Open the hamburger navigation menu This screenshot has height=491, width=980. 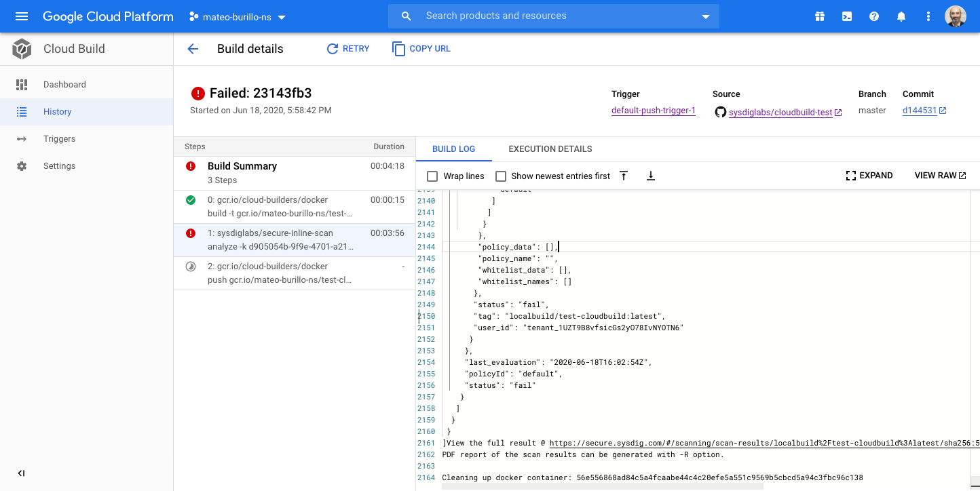pyautogui.click(x=22, y=16)
